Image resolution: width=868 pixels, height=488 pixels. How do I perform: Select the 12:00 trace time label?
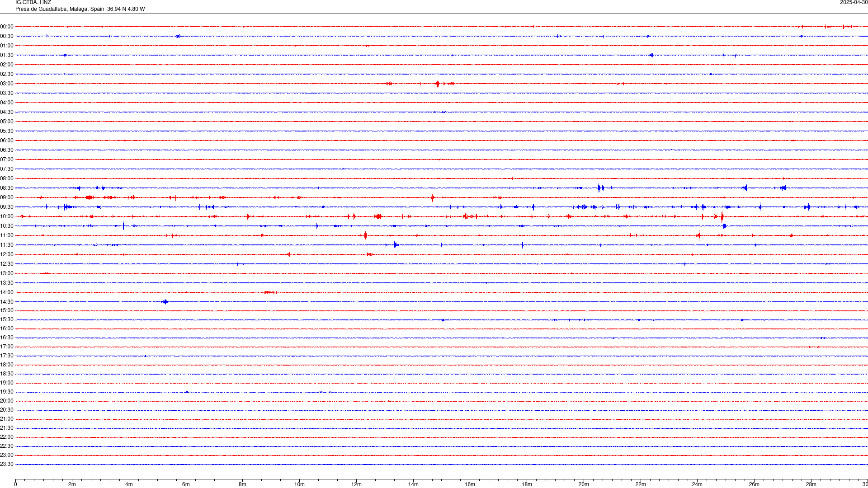point(7,254)
